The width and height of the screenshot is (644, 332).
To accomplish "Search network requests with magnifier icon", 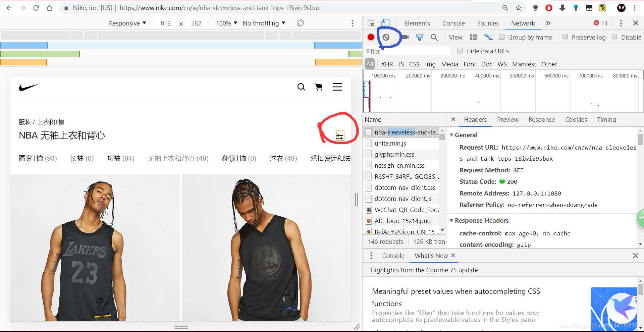I will click(434, 37).
